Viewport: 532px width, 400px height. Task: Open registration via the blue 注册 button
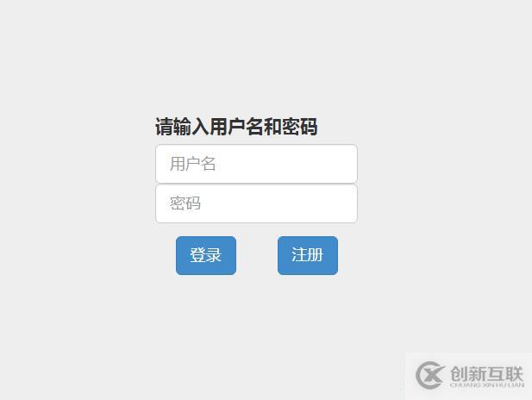308,255
